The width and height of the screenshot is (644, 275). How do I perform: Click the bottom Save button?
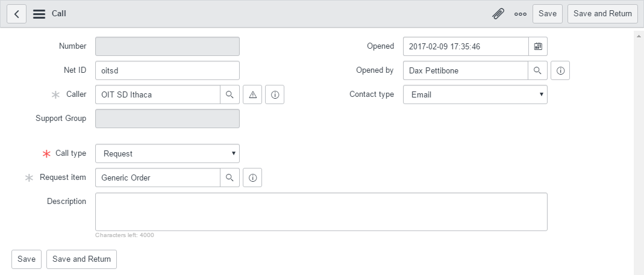[27, 259]
